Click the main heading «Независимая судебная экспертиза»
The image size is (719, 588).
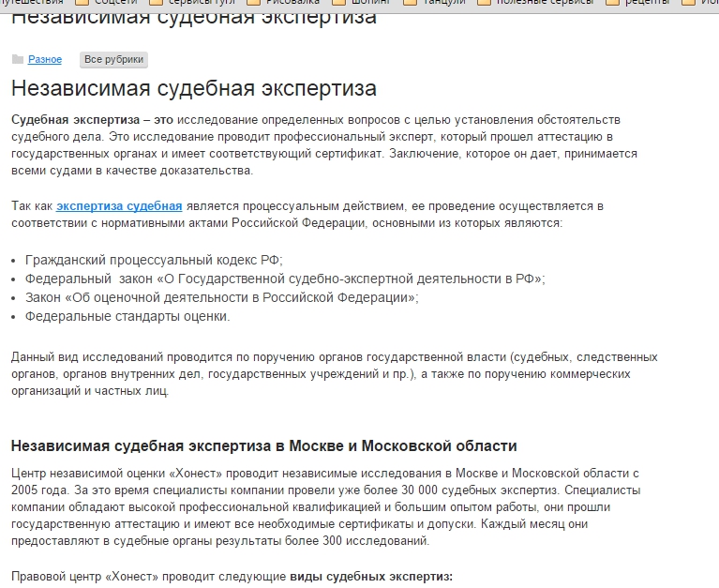click(x=194, y=88)
